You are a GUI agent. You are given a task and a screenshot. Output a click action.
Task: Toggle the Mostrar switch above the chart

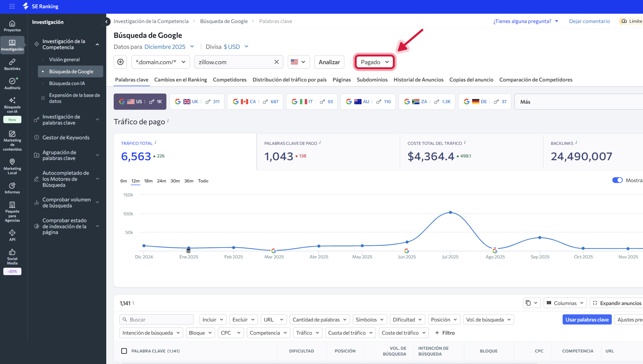(618, 180)
